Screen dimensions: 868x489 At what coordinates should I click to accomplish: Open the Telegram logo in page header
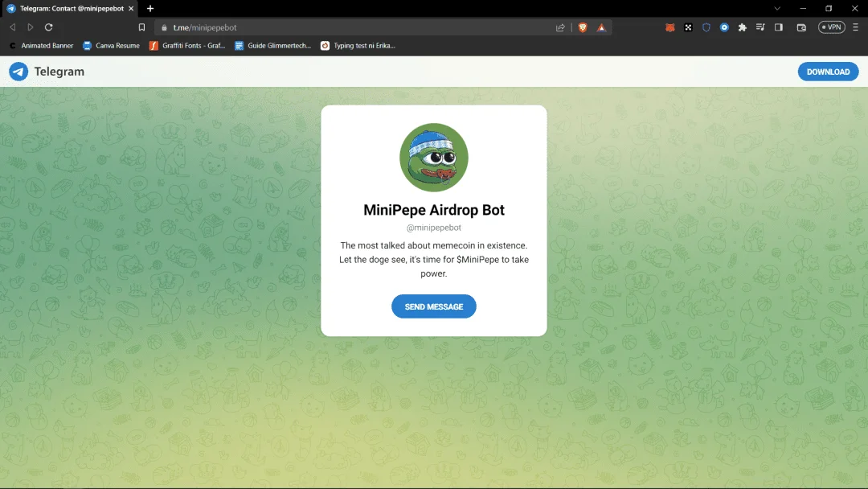pyautogui.click(x=18, y=72)
